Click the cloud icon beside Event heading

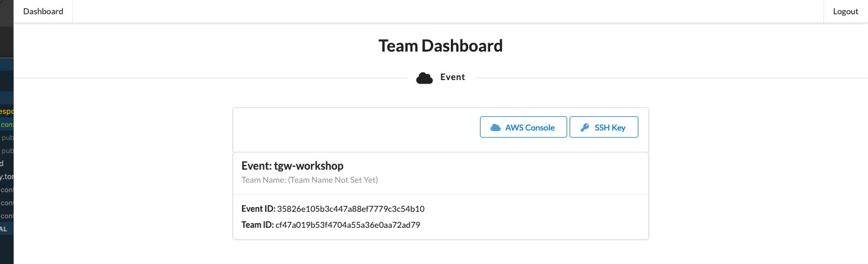pyautogui.click(x=424, y=78)
